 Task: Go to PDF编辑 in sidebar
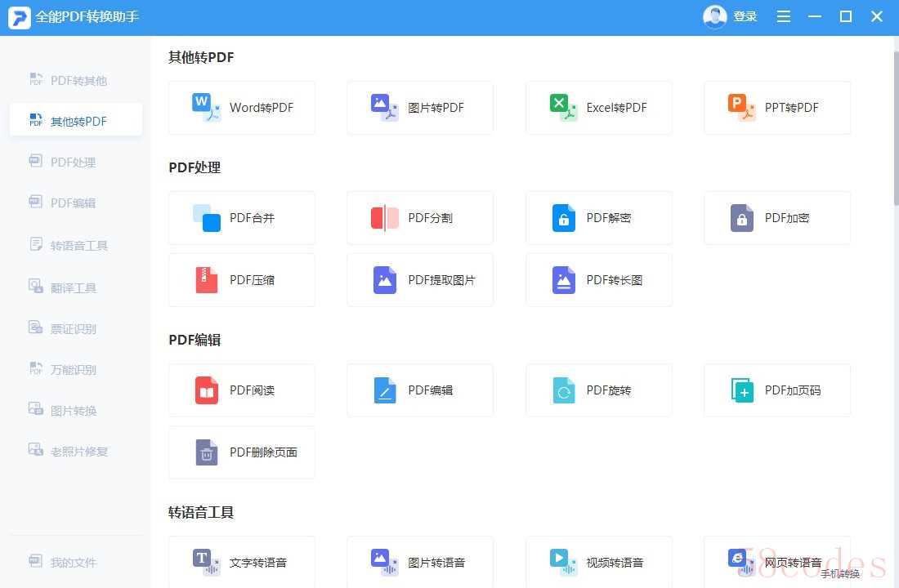pyautogui.click(x=76, y=203)
